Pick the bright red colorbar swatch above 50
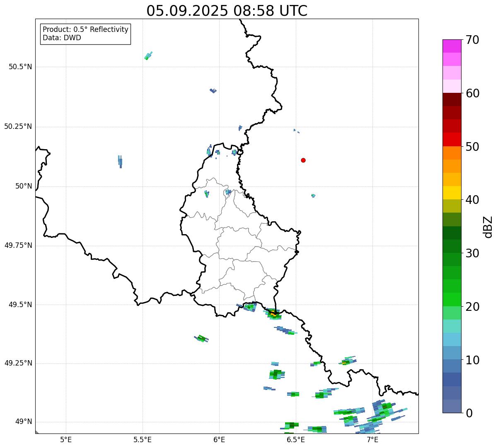498x448 pixels. tap(452, 139)
